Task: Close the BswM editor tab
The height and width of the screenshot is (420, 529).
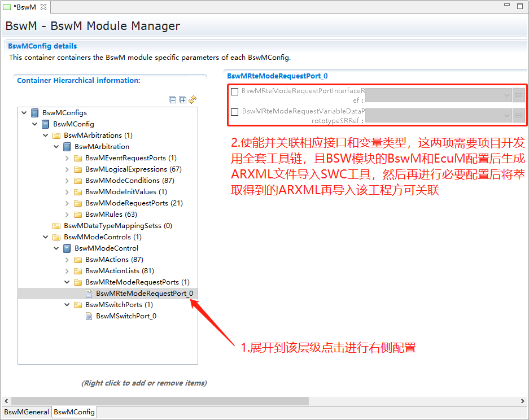Action: point(43,6)
